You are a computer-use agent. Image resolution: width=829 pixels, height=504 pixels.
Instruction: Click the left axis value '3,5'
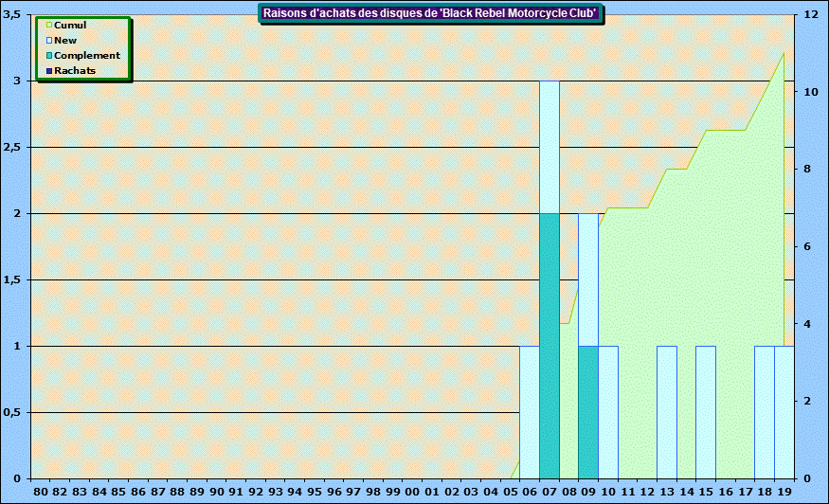point(12,15)
